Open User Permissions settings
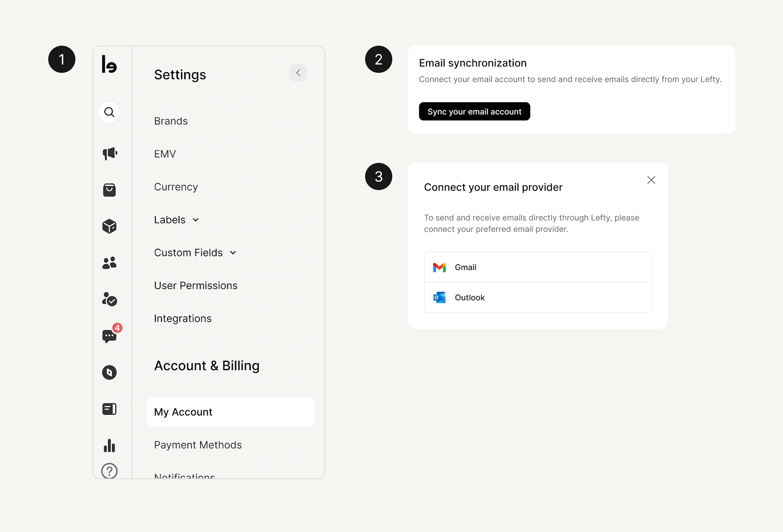This screenshot has height=532, width=783. point(196,286)
